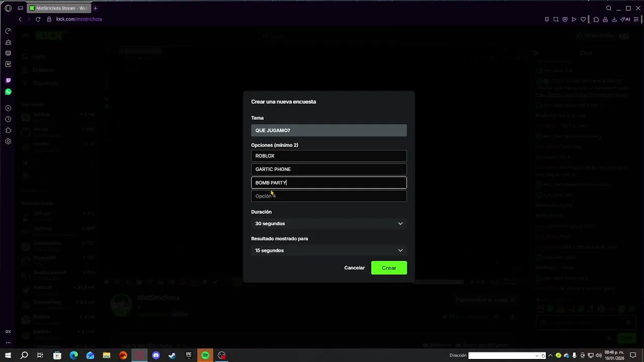
Task: Expand the taskbar Dirección address dropdown
Action: [x=537, y=355]
